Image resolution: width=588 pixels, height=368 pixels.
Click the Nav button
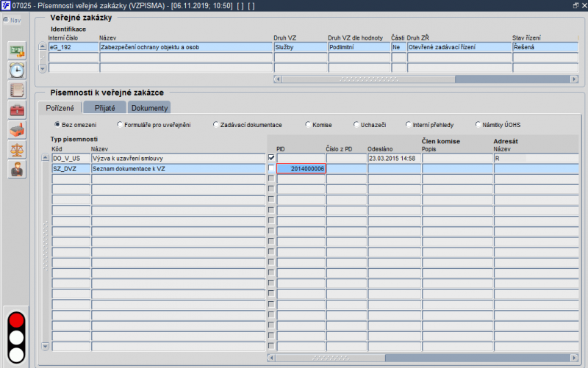(12, 21)
